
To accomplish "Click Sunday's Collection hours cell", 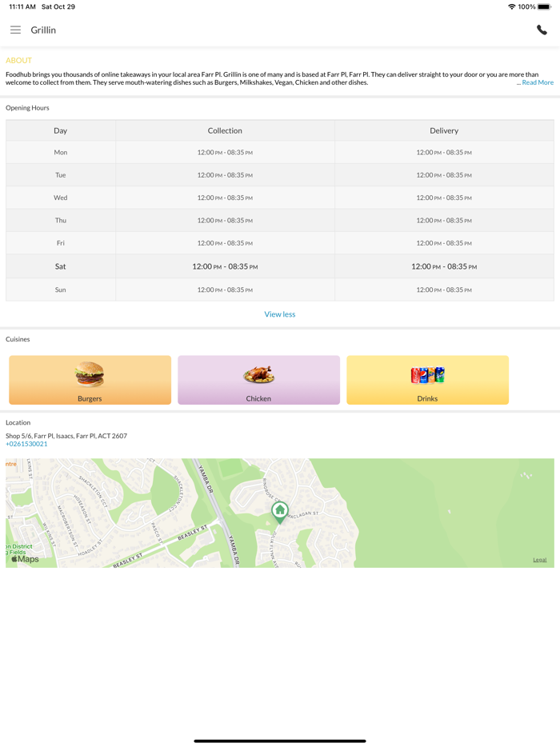I will click(x=225, y=290).
